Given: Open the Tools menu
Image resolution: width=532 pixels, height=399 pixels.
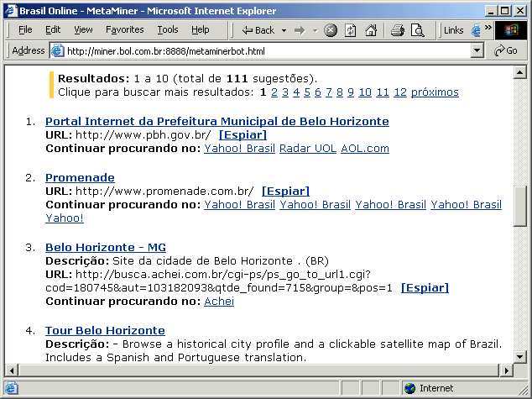Looking at the screenshot, I should [168, 29].
